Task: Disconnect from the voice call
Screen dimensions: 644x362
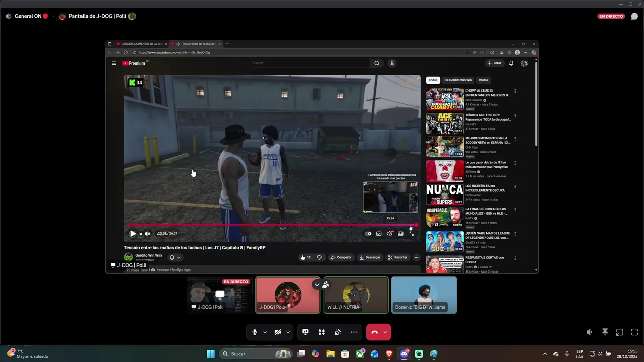Action: click(x=374, y=332)
